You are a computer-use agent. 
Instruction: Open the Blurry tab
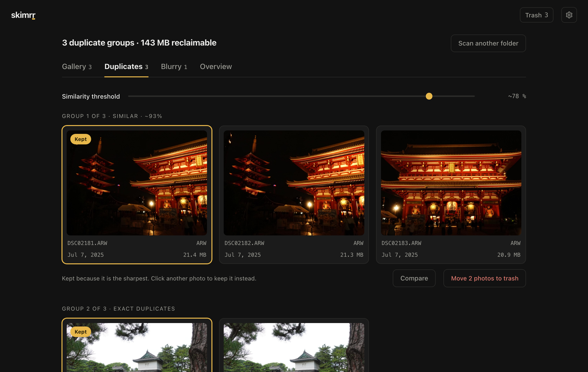click(174, 67)
